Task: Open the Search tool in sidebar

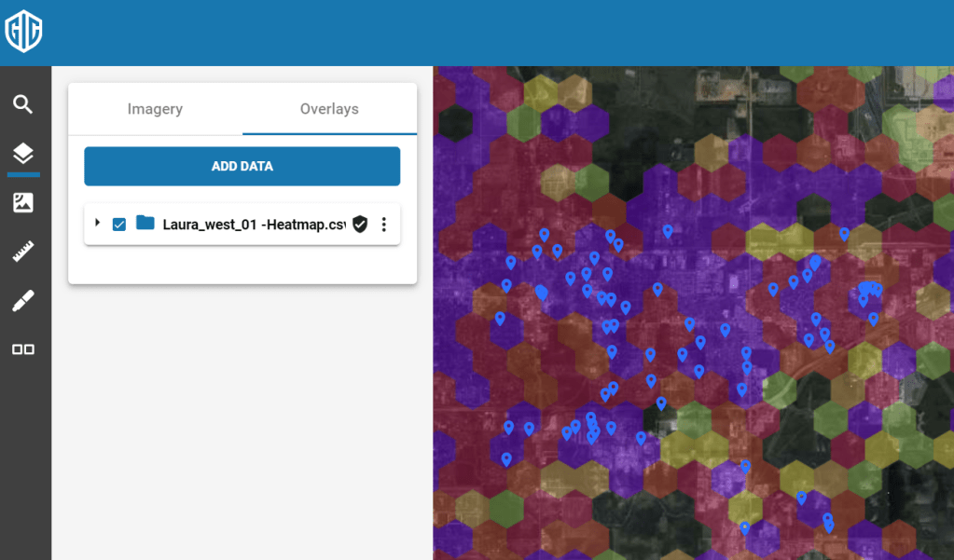Action: (23, 103)
